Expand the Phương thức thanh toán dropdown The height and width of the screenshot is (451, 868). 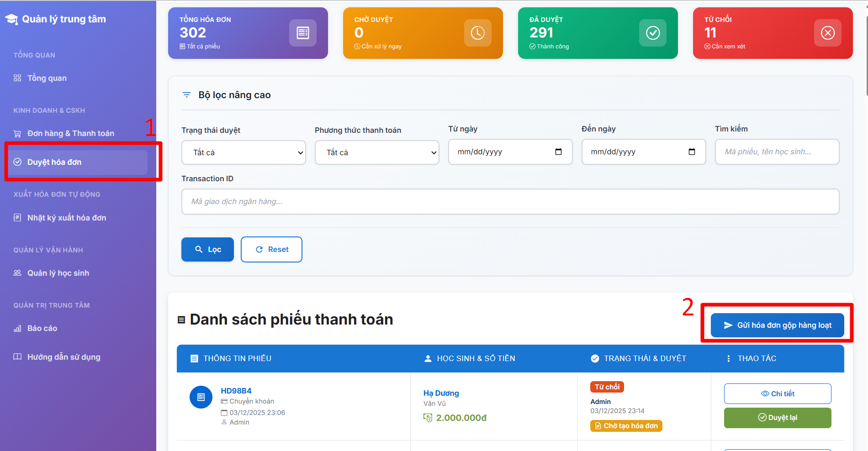376,152
